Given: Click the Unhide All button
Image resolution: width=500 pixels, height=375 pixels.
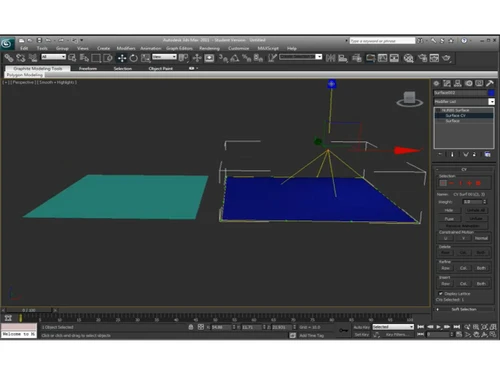Looking at the screenshot, I should (x=476, y=210).
